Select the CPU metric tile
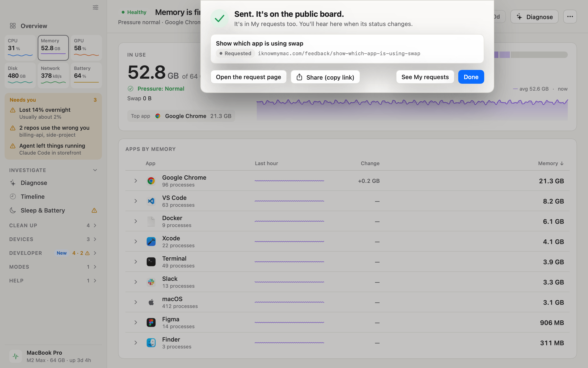 tap(20, 48)
